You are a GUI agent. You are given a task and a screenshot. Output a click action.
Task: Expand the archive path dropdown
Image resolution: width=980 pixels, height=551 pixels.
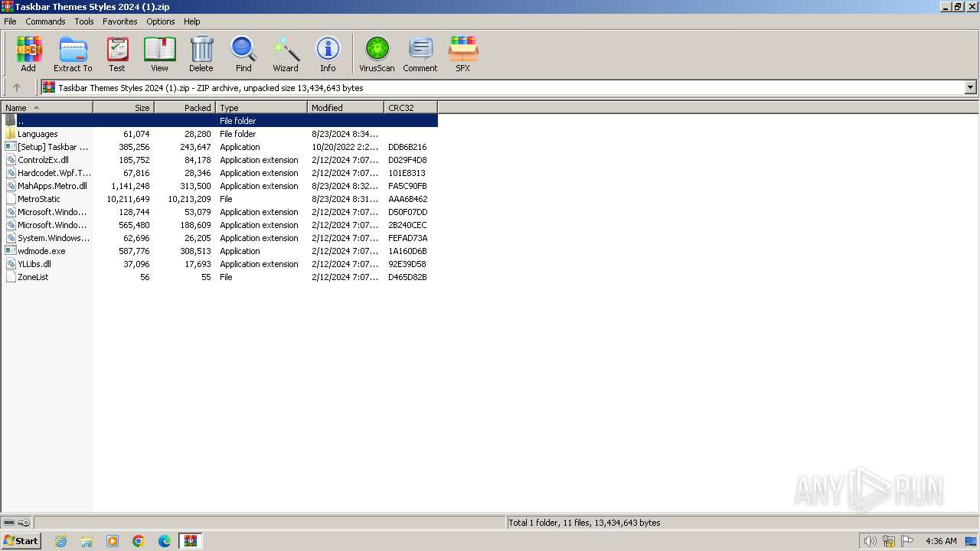point(970,87)
